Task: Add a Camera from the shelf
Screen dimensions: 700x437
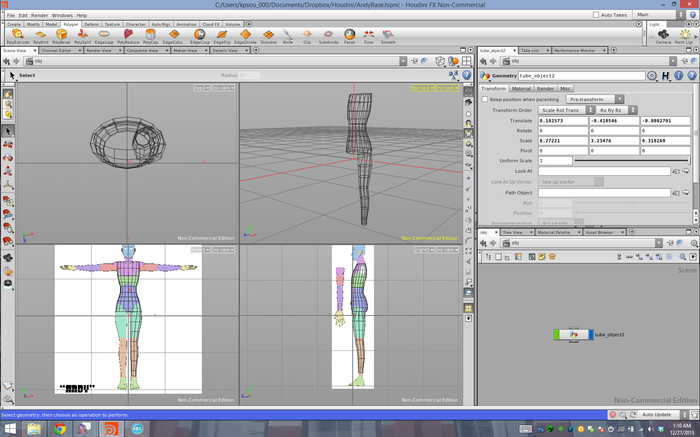Action: 663,36
